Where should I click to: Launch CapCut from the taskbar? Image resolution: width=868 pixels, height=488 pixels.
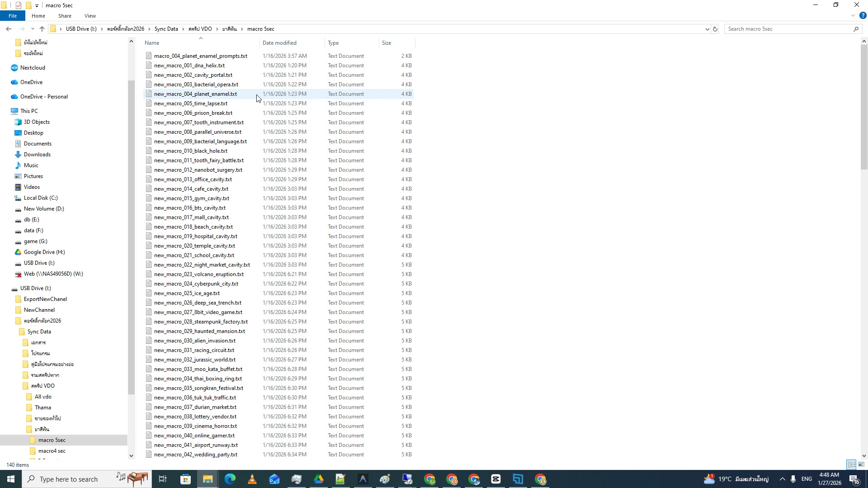click(x=496, y=479)
